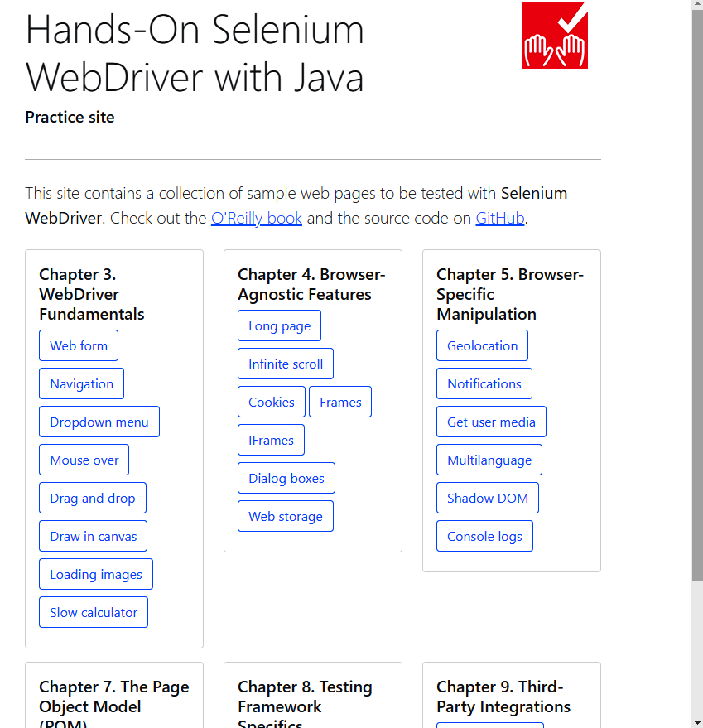The height and width of the screenshot is (728, 703).
Task: Open the Dropdown menu example
Action: pyautogui.click(x=99, y=422)
